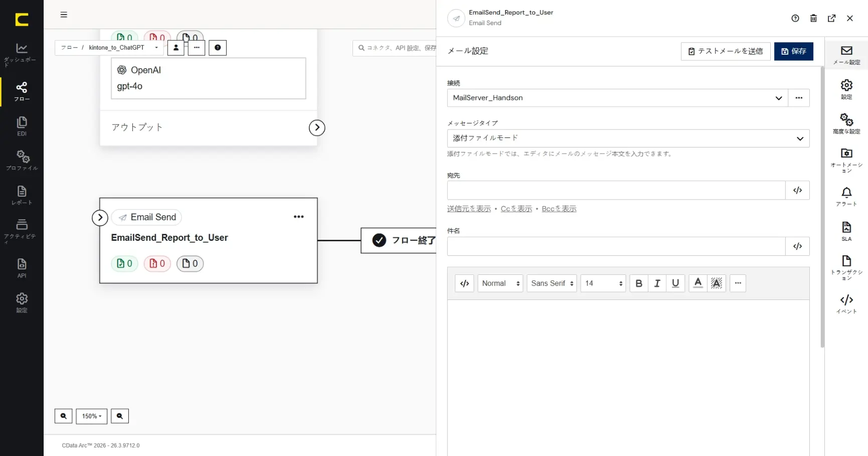Image resolution: width=868 pixels, height=456 pixels.
Task: Click the CData Arc logo
Action: (x=22, y=20)
